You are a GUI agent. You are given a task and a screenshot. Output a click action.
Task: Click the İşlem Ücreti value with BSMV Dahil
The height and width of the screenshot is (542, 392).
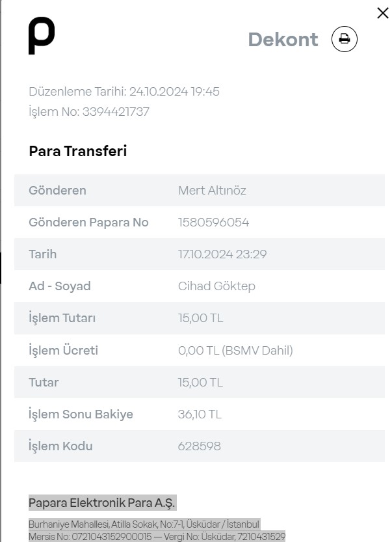[235, 351]
